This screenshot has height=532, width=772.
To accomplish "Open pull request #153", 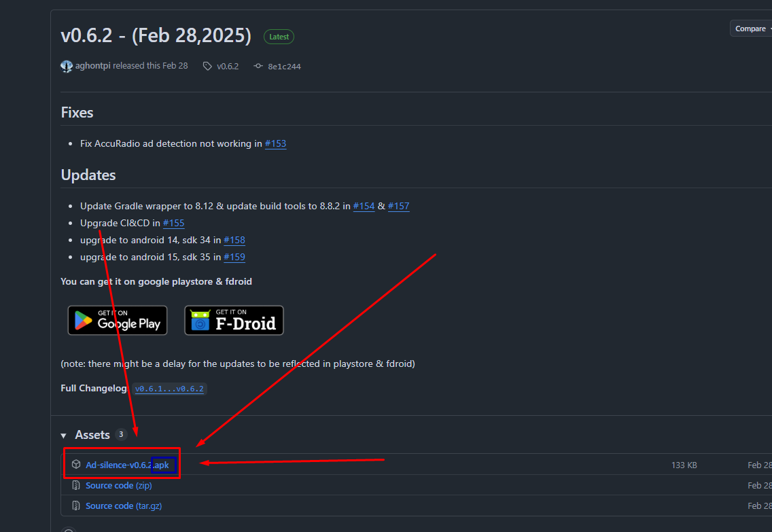I will tap(275, 143).
